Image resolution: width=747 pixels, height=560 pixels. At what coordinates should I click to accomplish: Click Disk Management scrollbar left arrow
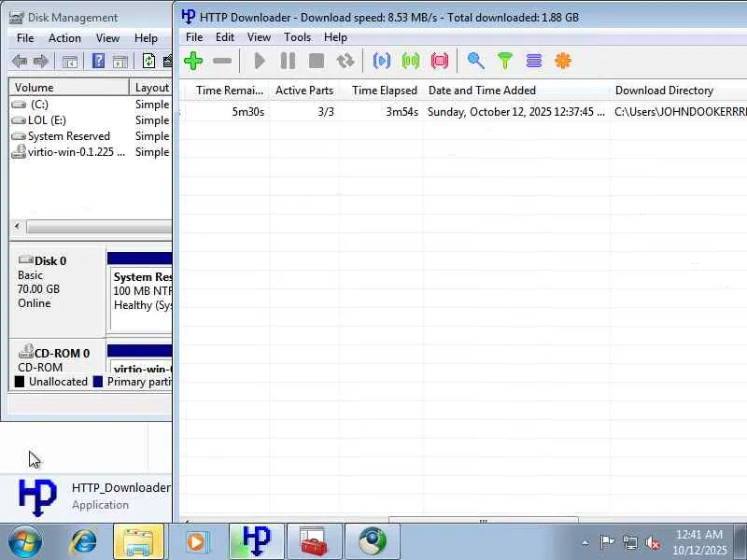17,227
